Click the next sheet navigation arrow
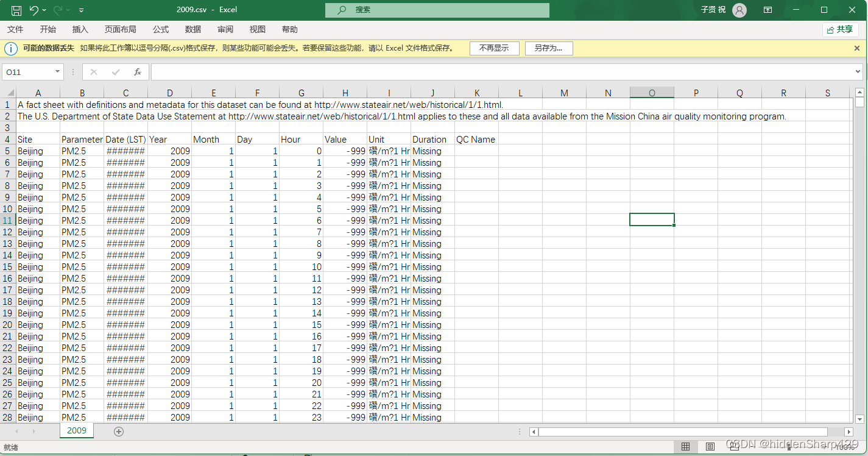The height and width of the screenshot is (456, 868). (x=34, y=432)
